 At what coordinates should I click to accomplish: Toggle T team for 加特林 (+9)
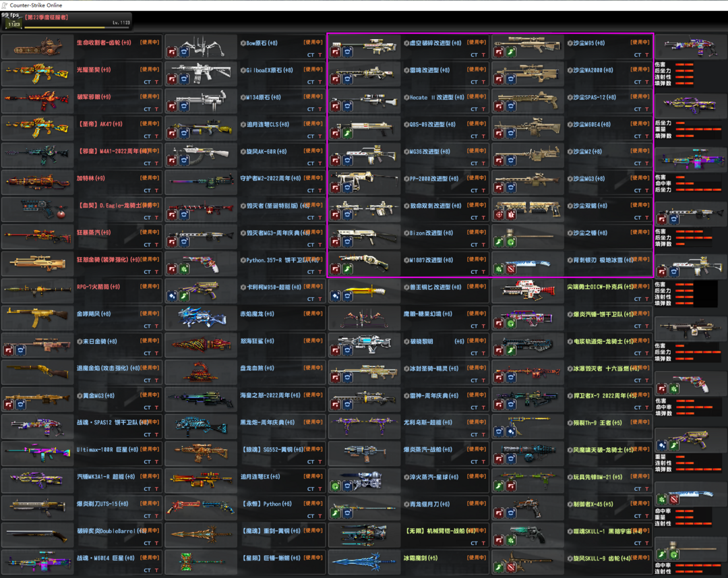[156, 190]
